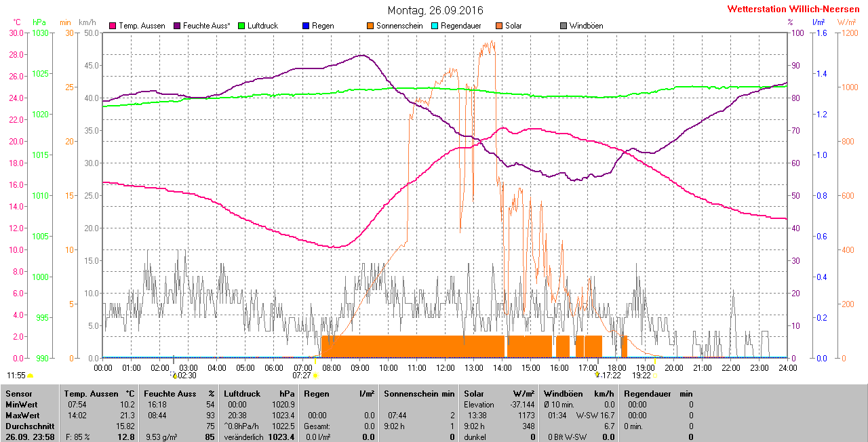This screenshot has height=442, width=868.
Task: Click the average solar value 348
Action: click(x=530, y=426)
